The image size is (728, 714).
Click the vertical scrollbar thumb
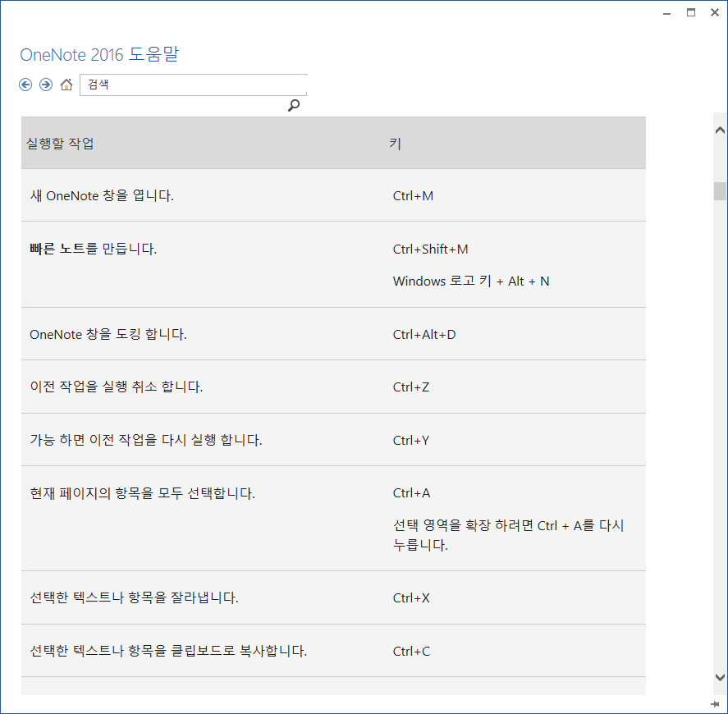[x=720, y=191]
